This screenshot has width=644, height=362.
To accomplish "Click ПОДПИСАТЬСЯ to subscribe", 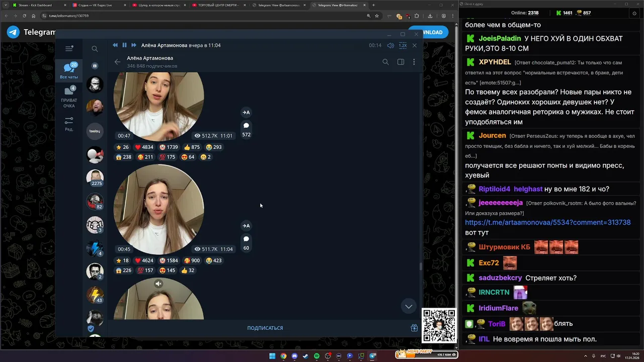I will click(x=265, y=328).
